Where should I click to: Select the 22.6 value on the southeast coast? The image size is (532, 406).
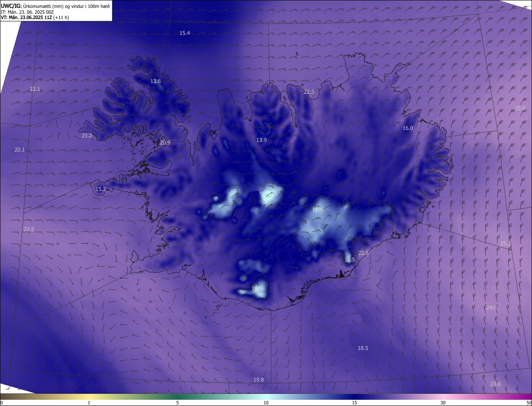[x=363, y=253]
